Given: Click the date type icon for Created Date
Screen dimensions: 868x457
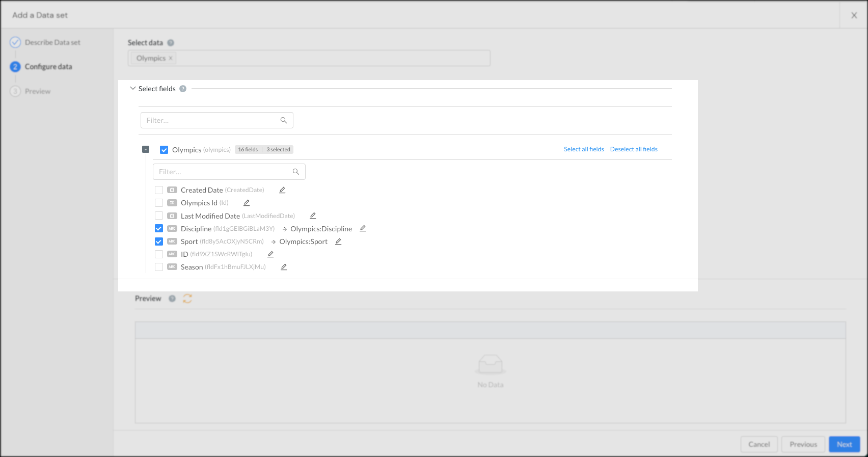Looking at the screenshot, I should pyautogui.click(x=172, y=190).
